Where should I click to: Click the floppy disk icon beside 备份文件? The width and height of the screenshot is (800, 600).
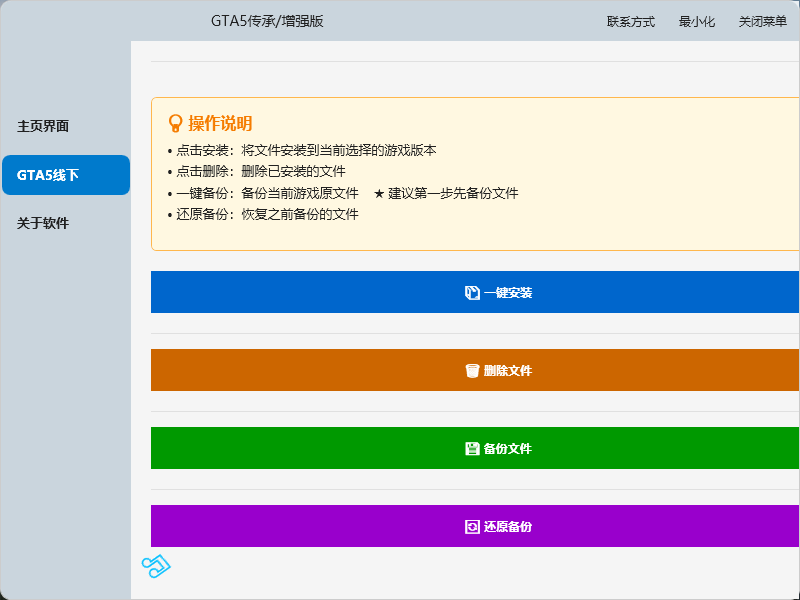(472, 448)
